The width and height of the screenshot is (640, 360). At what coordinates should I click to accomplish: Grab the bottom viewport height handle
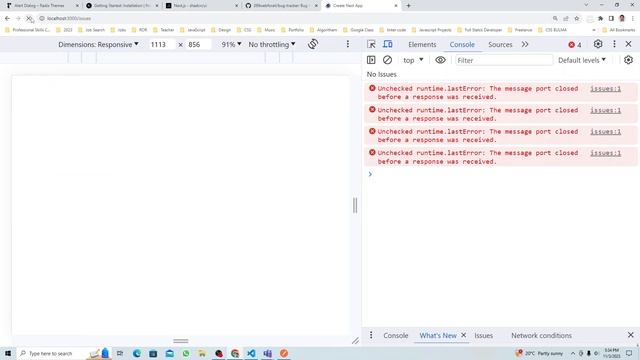(180, 341)
